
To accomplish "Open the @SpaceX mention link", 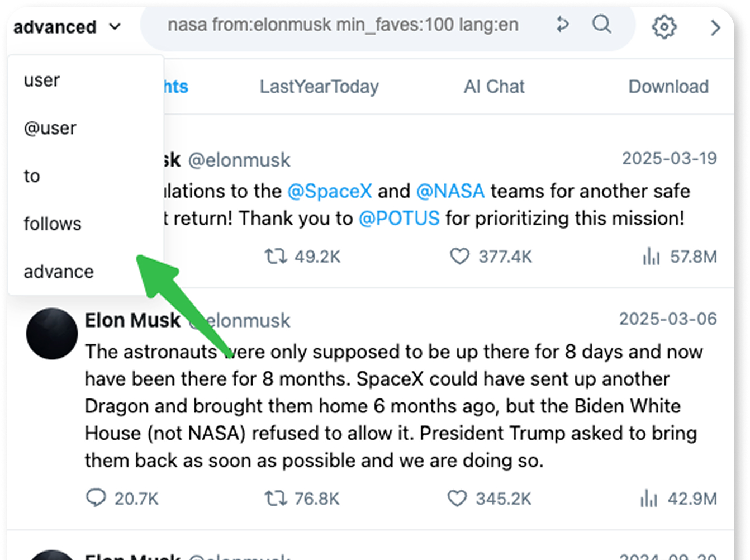I will pyautogui.click(x=330, y=191).
